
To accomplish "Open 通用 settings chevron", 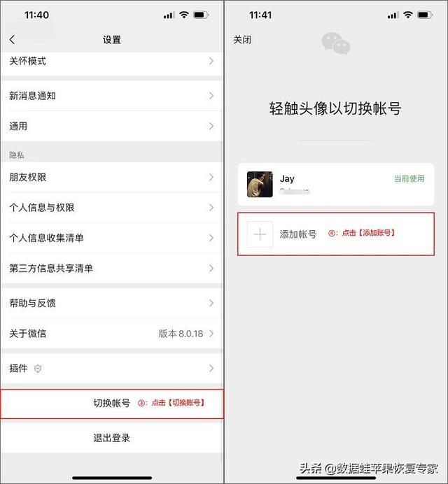I will [x=211, y=126].
